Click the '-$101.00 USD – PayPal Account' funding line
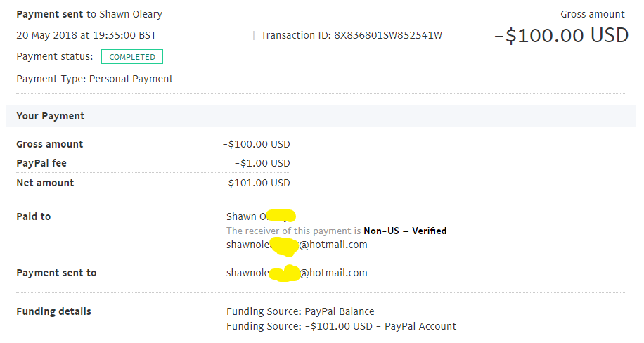Screen dimensions: 644x343 (341, 326)
